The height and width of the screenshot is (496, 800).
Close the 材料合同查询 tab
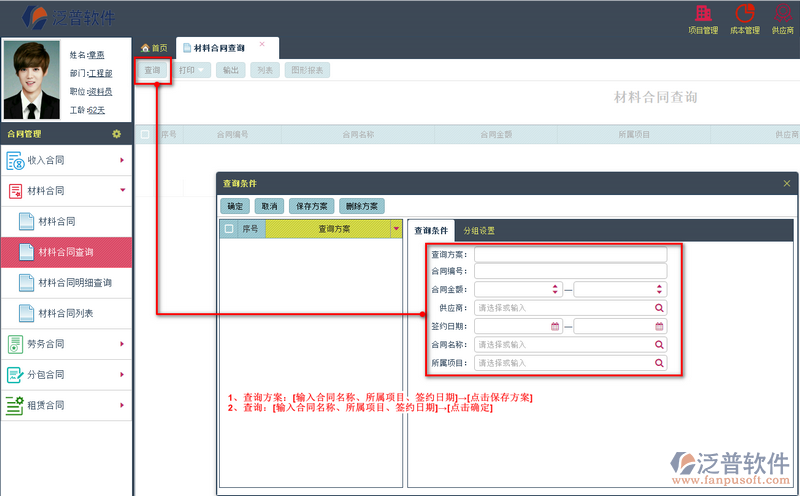click(x=262, y=44)
